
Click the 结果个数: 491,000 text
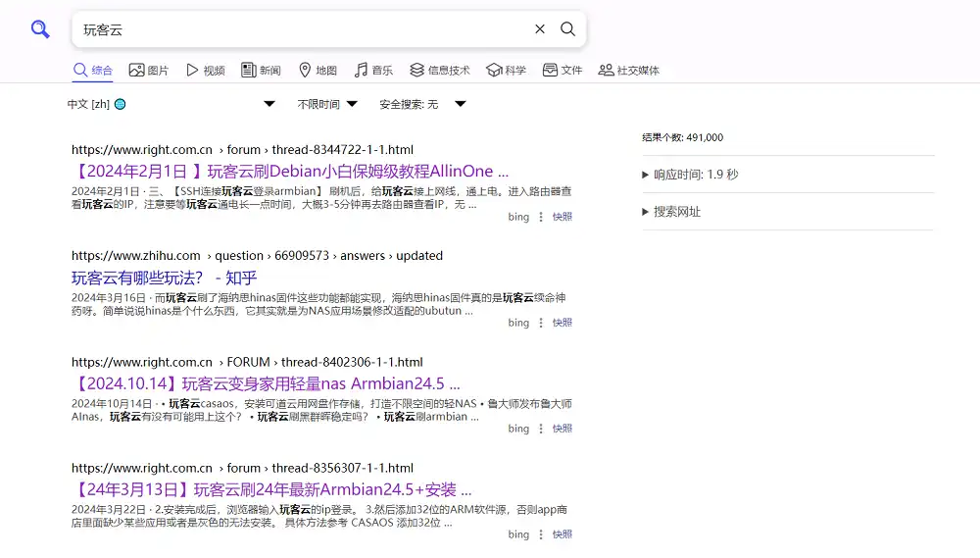[682, 137]
